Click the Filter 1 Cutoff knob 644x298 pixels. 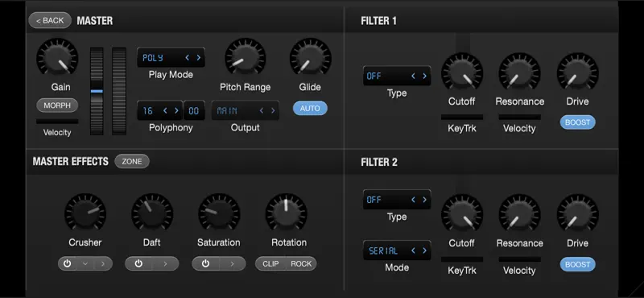[x=461, y=73]
